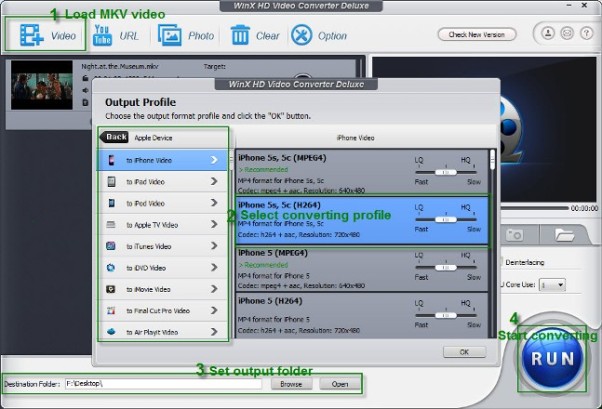602x409 pixels.
Task: Click the big blue RUN button
Action: (552, 359)
